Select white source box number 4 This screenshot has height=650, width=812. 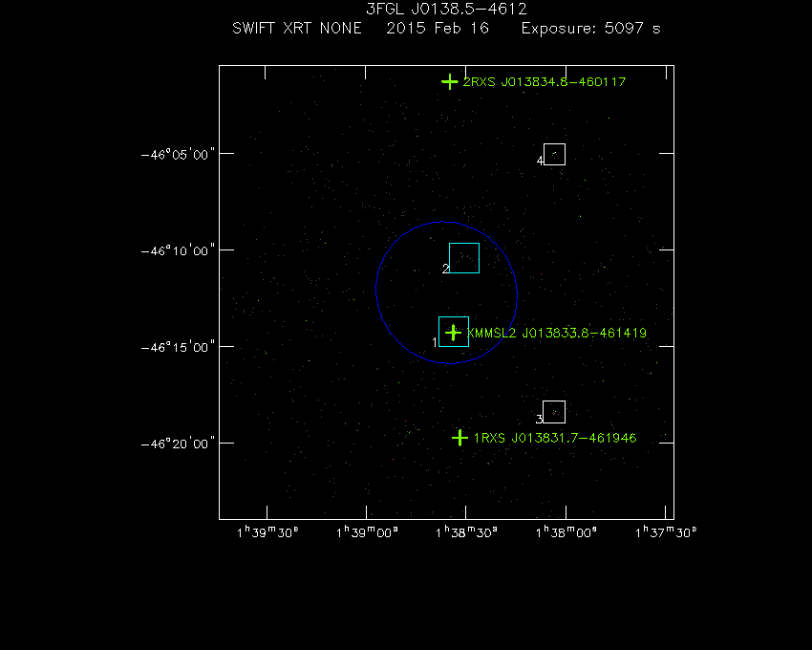click(555, 155)
